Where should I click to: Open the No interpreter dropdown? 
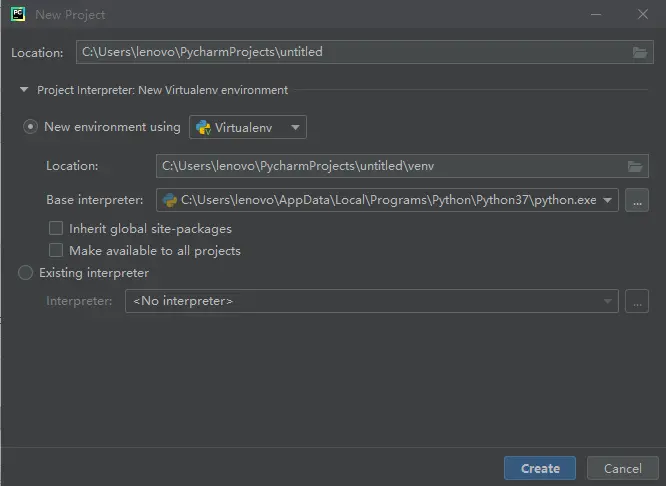click(x=370, y=301)
